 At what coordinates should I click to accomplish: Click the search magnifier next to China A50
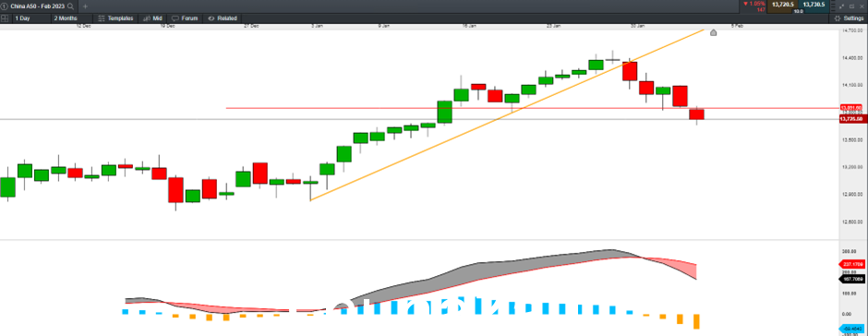70,6
